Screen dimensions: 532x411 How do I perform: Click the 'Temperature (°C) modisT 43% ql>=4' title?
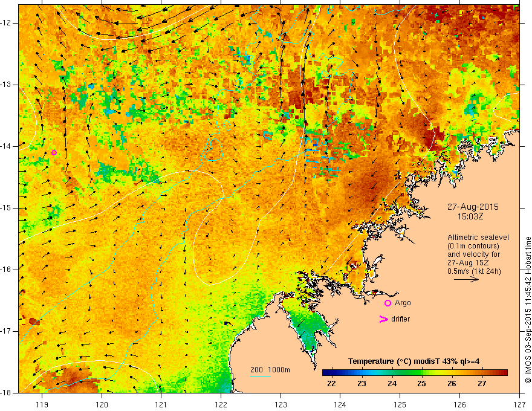(x=414, y=361)
